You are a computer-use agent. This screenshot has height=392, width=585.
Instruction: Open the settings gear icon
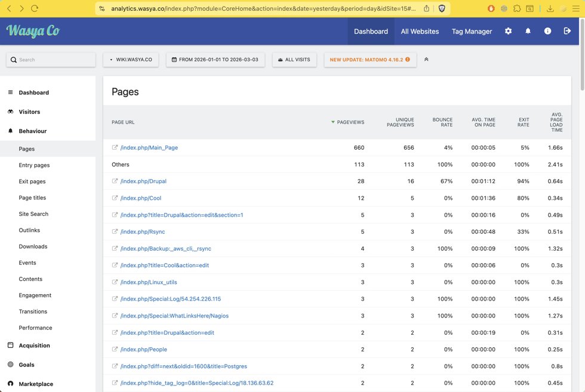(x=508, y=31)
